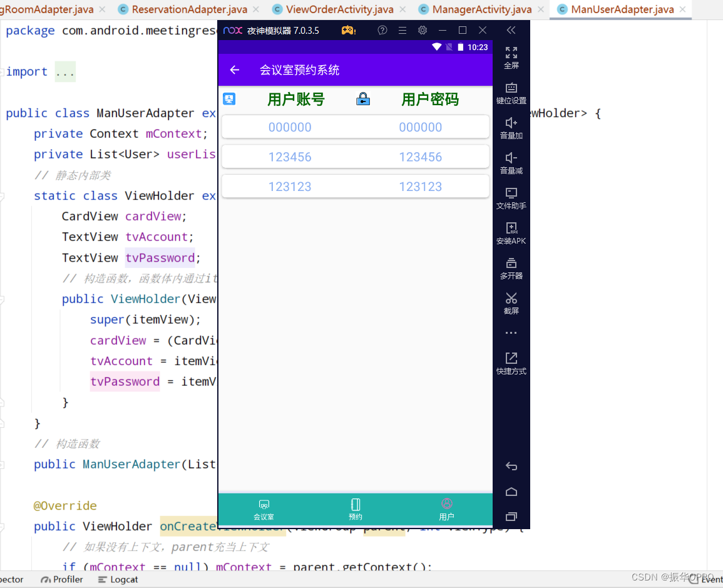Close the ReservationAdapter.java tab

pyautogui.click(x=256, y=9)
